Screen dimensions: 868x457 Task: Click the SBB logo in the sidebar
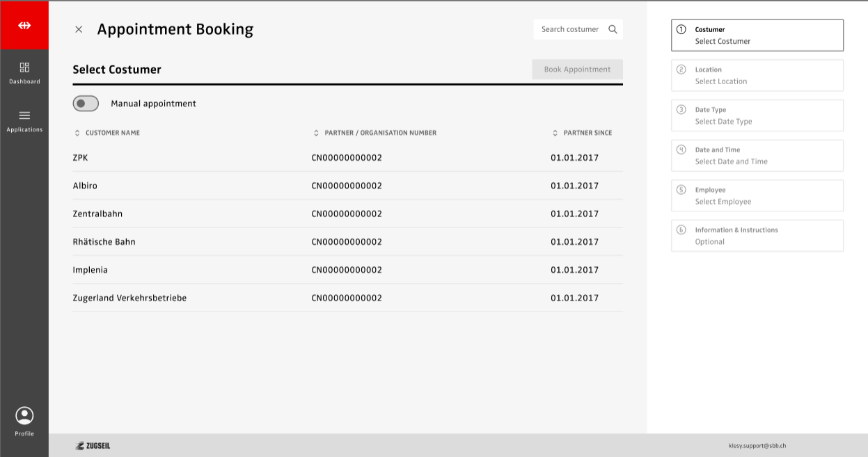pyautogui.click(x=24, y=26)
